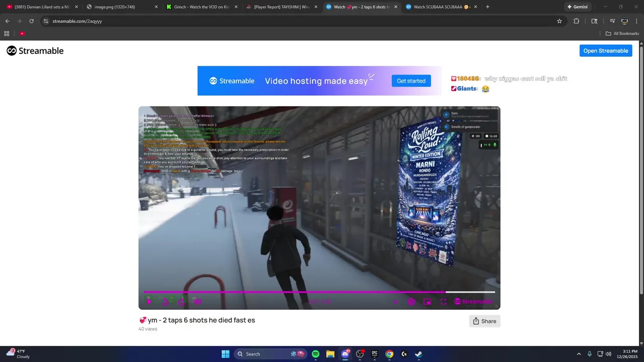Image resolution: width=644 pixels, height=362 pixels.
Task: Open Discord from the taskbar
Action: (x=345, y=354)
